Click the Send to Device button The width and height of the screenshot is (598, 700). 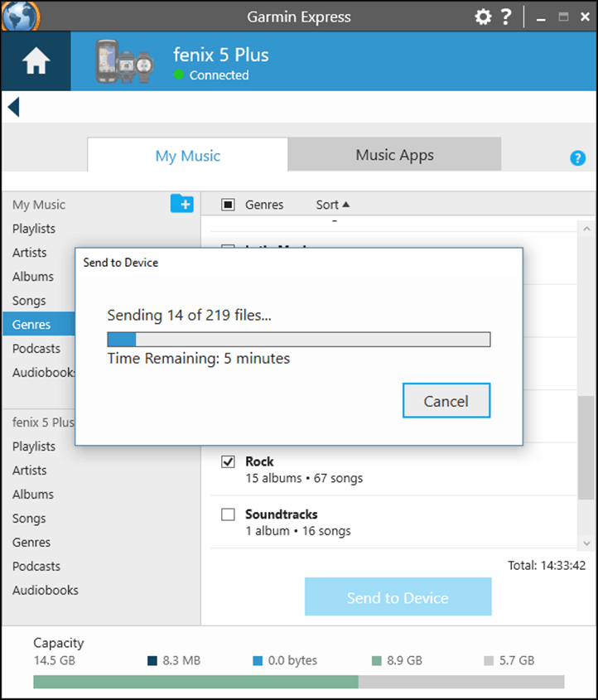point(398,597)
